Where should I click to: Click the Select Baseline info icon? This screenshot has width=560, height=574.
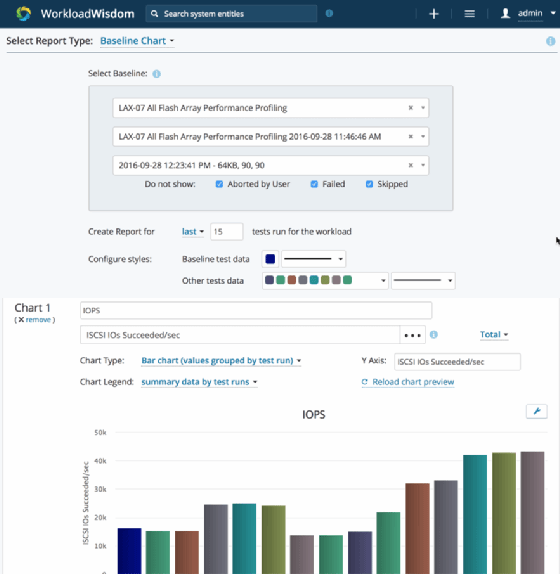(x=156, y=74)
